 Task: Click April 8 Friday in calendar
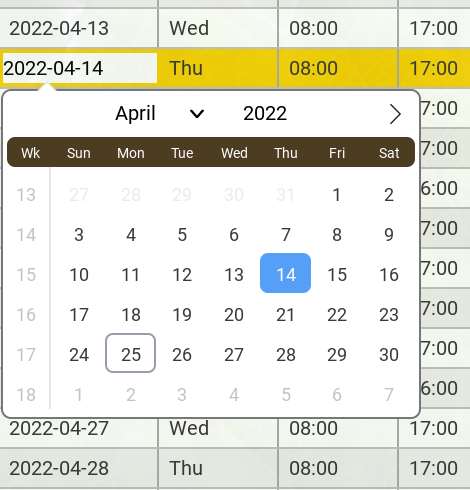pyautogui.click(x=337, y=235)
